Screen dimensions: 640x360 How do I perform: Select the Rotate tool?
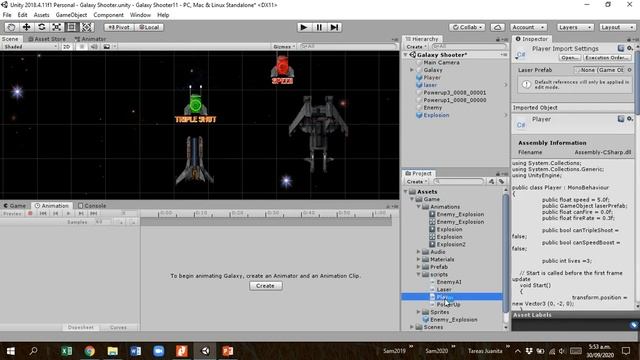[42, 27]
